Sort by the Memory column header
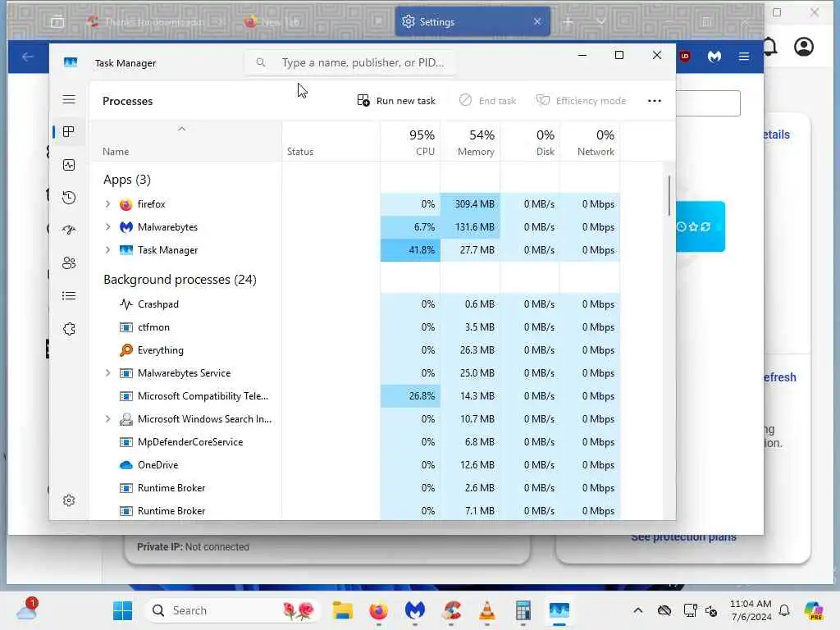The height and width of the screenshot is (630, 840). (470, 142)
